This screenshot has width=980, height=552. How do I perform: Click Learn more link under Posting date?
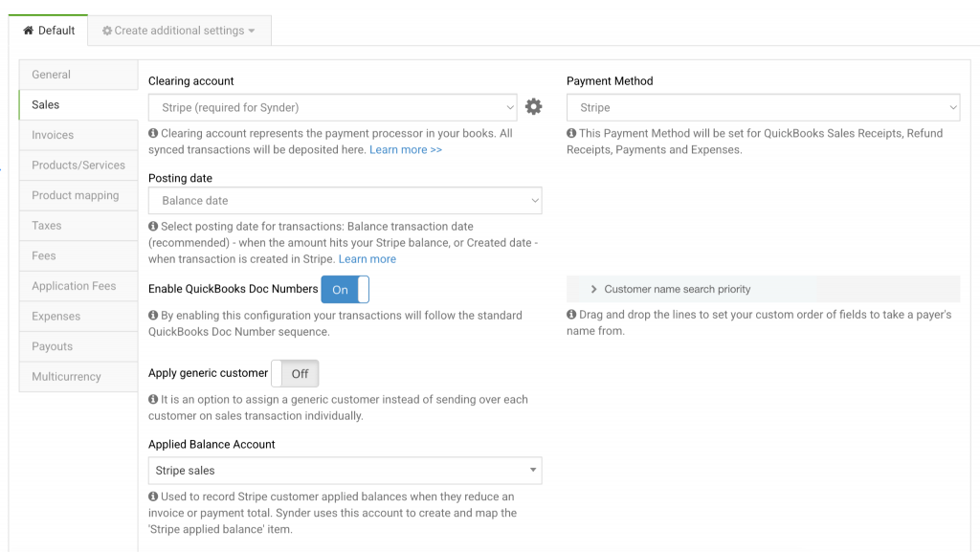click(367, 259)
